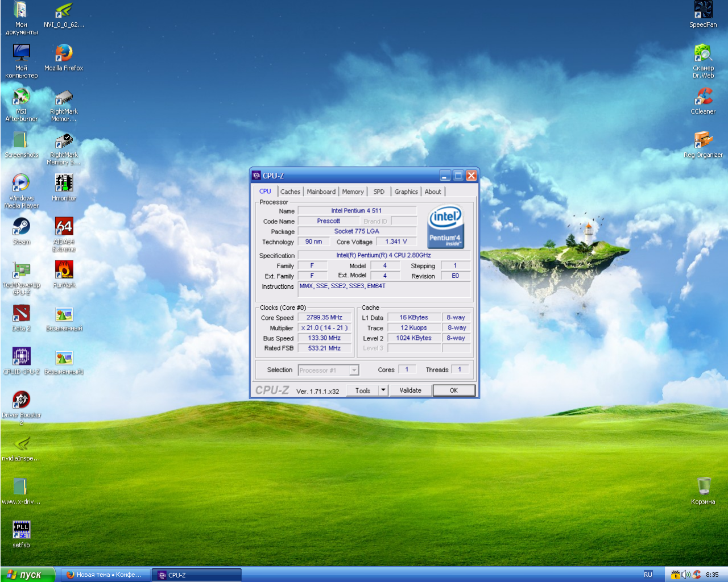Click the CPU-Z title bar icon
The image size is (728, 582).
(x=257, y=176)
